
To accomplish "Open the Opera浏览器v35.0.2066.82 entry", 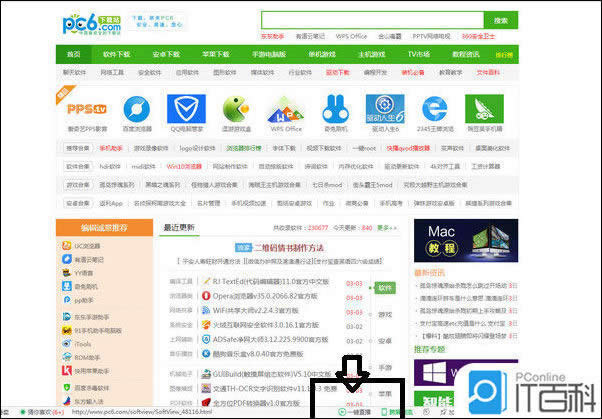I will pyautogui.click(x=265, y=296).
